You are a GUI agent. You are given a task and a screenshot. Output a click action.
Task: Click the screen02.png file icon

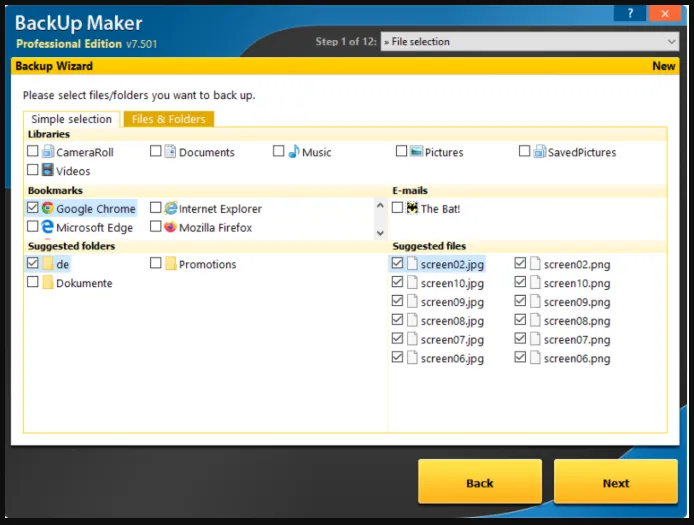pos(536,263)
